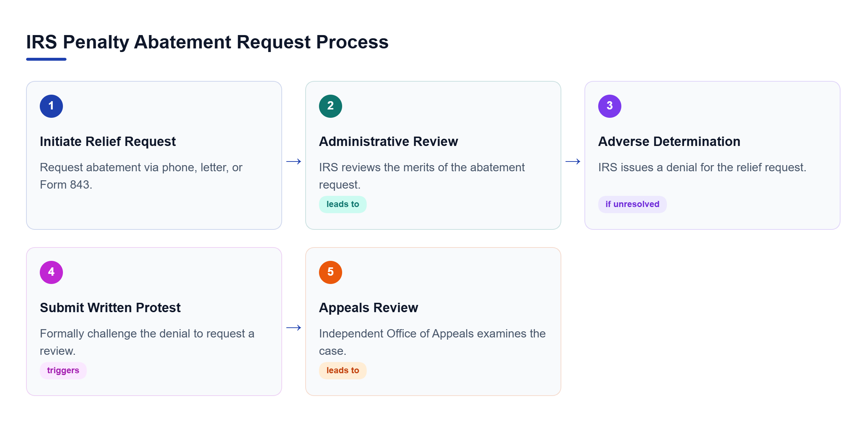Select the 'Administrative Review' heading
Viewport: 868px width, 422px height.
(x=388, y=142)
